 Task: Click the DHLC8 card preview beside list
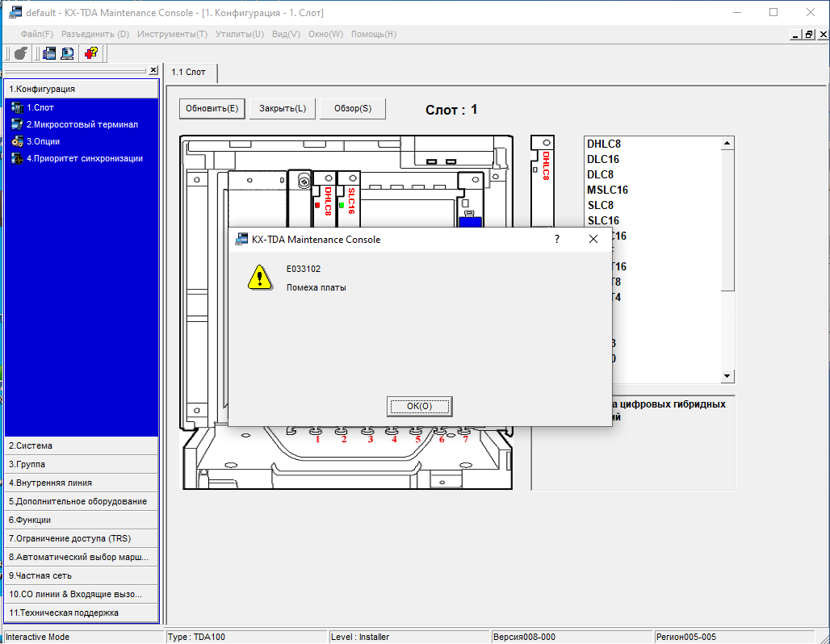pyautogui.click(x=543, y=182)
